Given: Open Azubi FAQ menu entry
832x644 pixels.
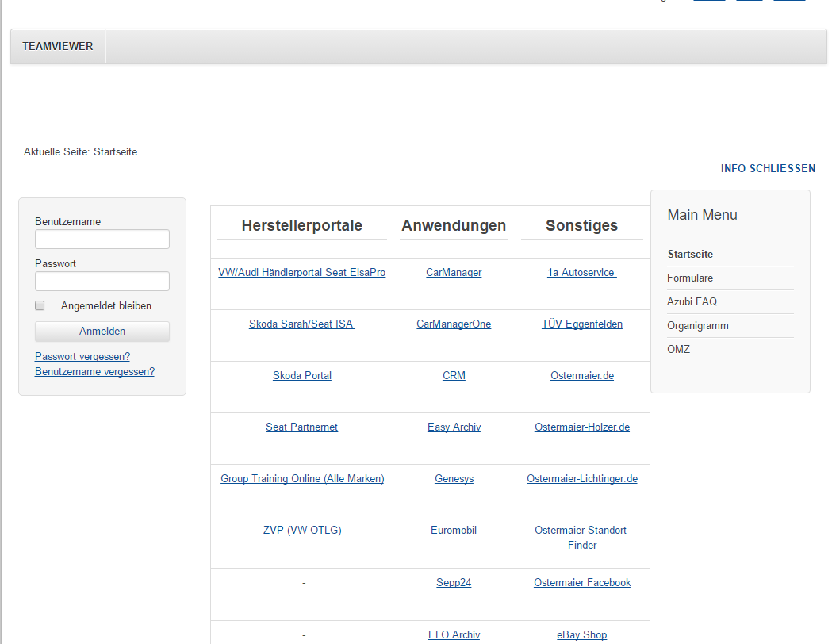Looking at the screenshot, I should click(x=692, y=301).
